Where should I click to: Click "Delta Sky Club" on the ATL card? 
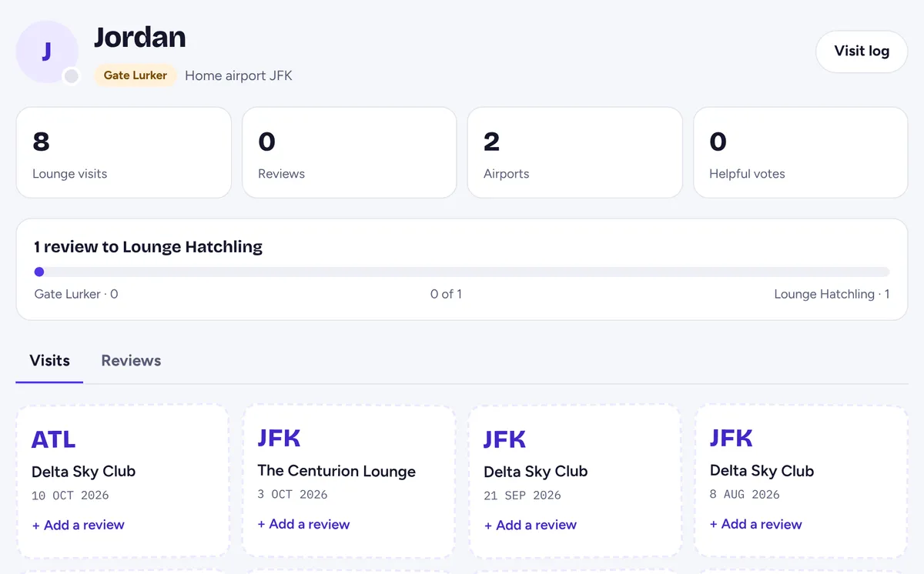[83, 472]
